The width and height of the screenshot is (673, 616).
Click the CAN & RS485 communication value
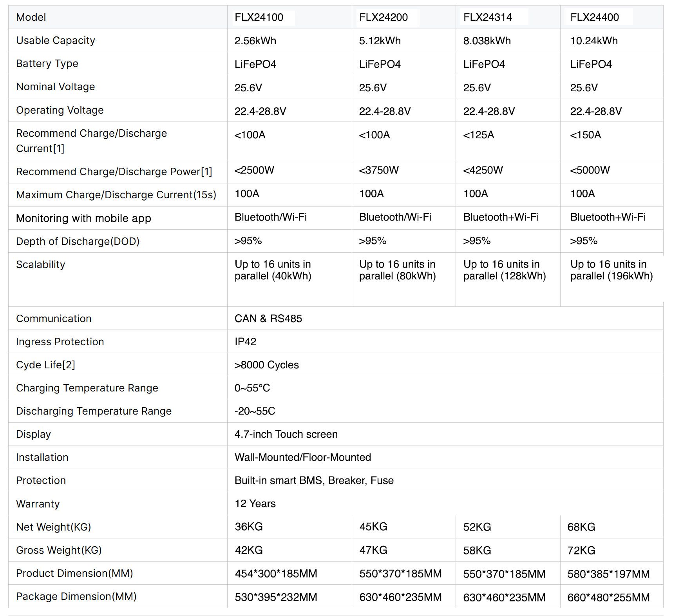pyautogui.click(x=268, y=319)
